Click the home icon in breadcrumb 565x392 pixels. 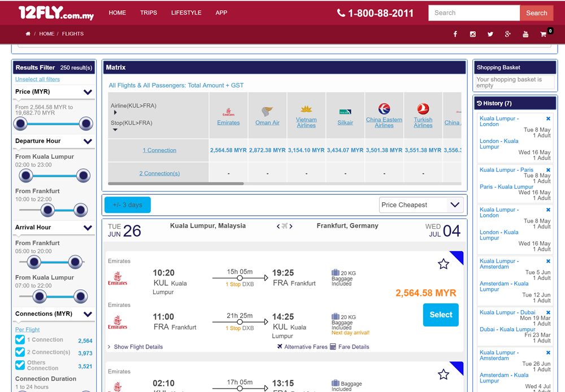coord(28,33)
